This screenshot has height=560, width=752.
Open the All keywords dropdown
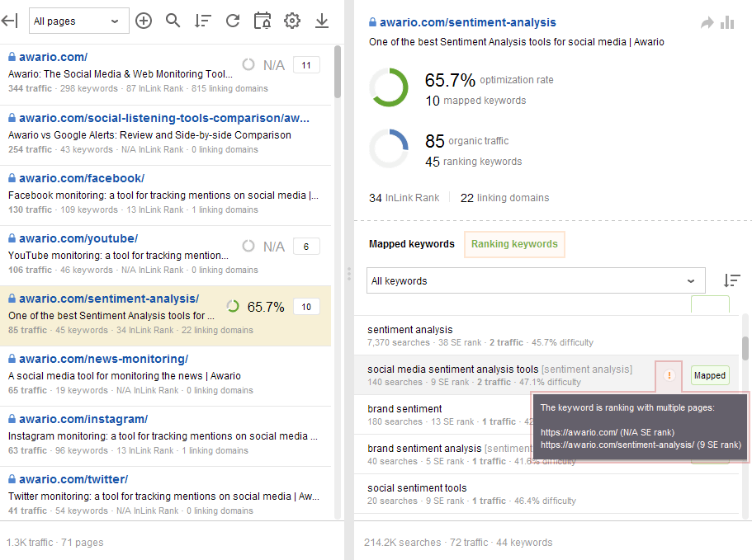(x=536, y=280)
